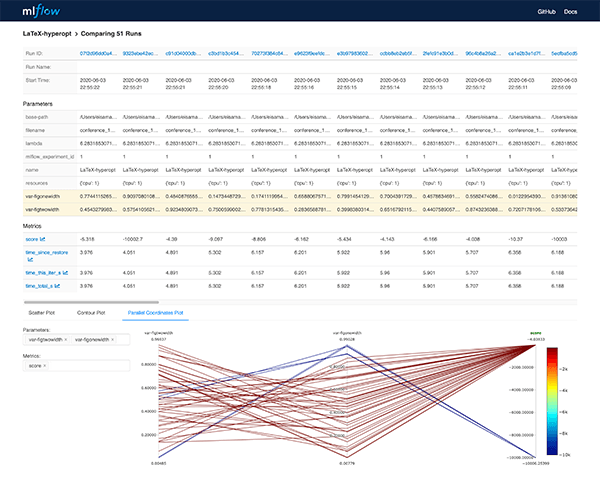Open the GitHub link in header

(546, 12)
